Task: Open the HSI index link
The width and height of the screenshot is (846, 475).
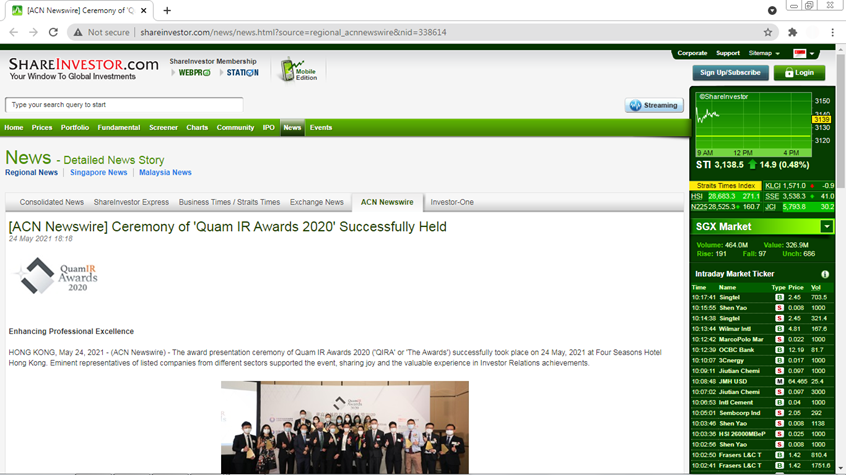Action: pos(697,196)
